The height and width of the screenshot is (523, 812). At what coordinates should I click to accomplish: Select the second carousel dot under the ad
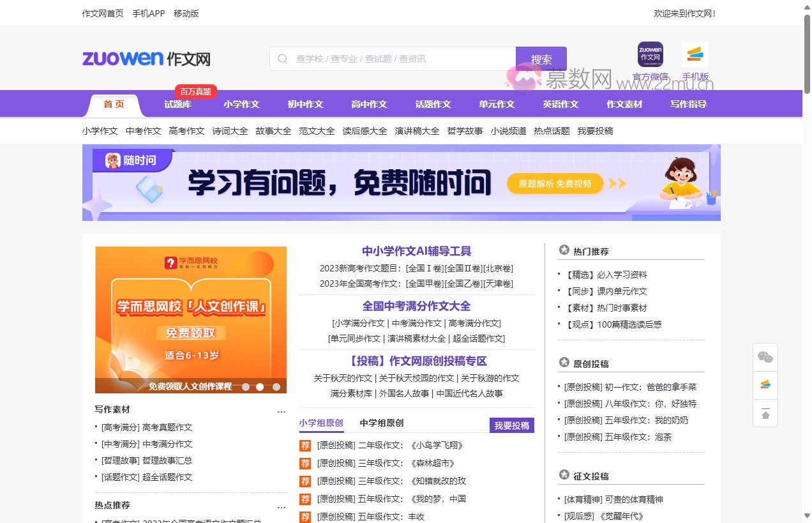(260, 386)
